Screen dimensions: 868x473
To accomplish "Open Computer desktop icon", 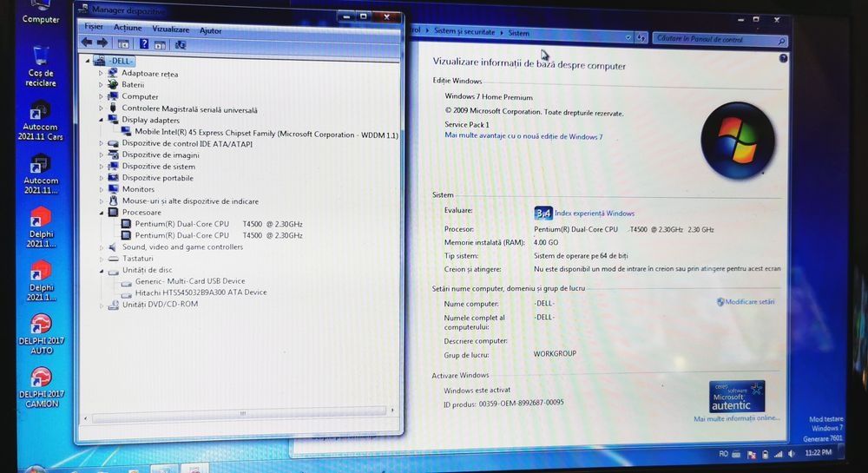I will [x=41, y=11].
